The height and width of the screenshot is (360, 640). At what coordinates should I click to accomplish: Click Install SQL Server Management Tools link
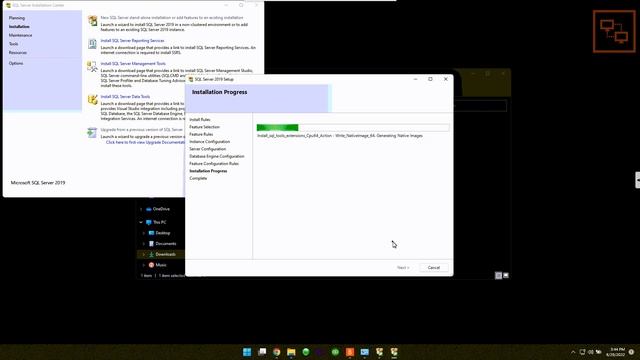click(133, 63)
